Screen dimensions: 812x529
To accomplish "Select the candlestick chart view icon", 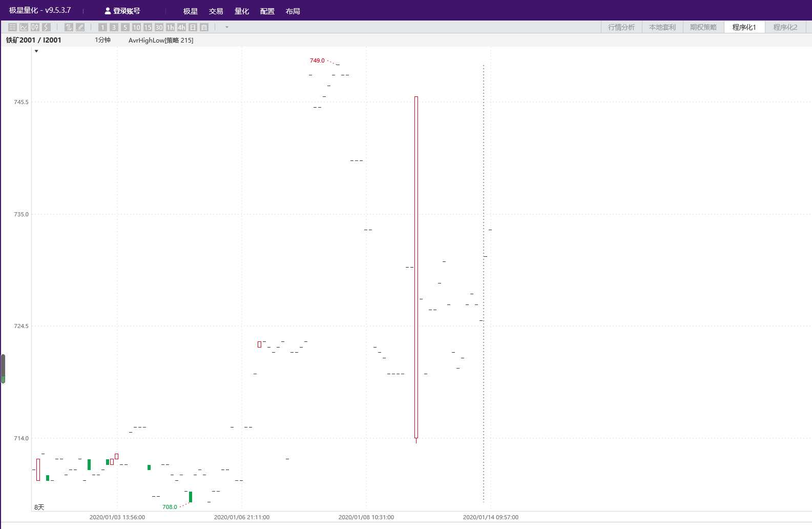I will (x=35, y=27).
